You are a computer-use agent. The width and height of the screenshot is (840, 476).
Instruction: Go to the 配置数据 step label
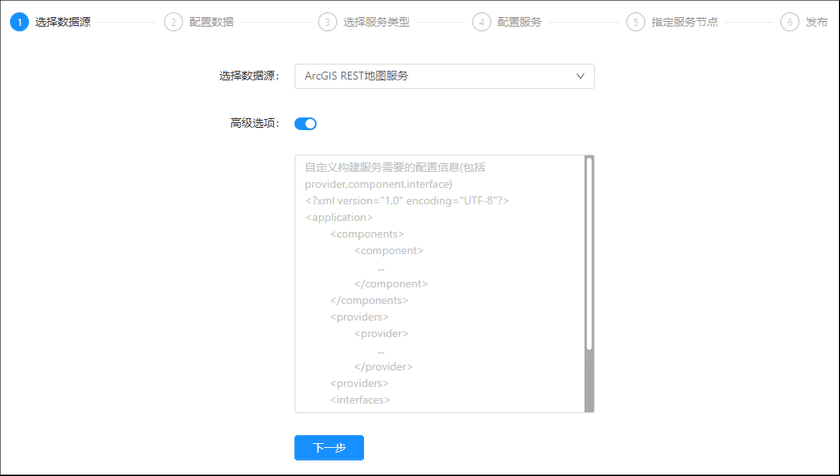point(212,22)
